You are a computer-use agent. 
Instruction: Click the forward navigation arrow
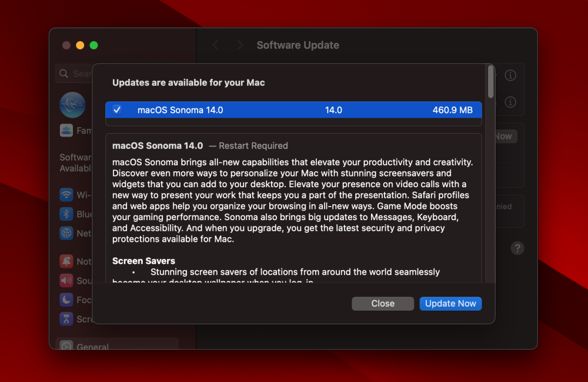(x=240, y=45)
